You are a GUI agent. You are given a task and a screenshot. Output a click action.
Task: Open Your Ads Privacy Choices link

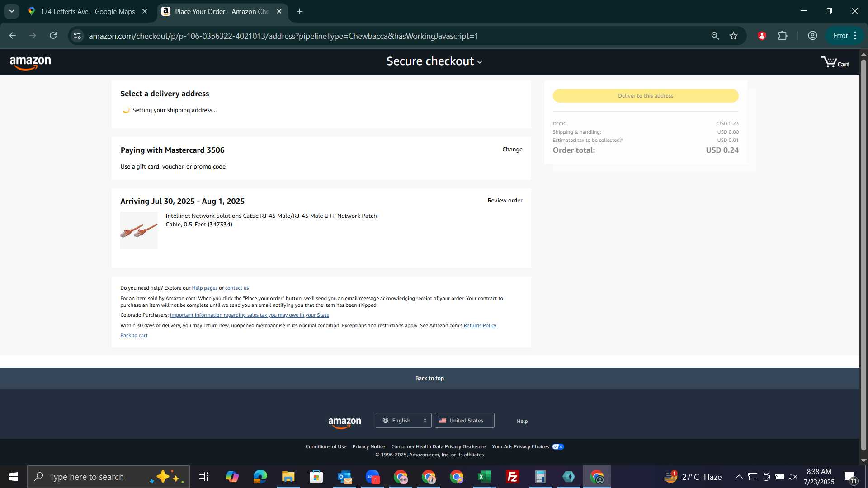click(x=520, y=447)
